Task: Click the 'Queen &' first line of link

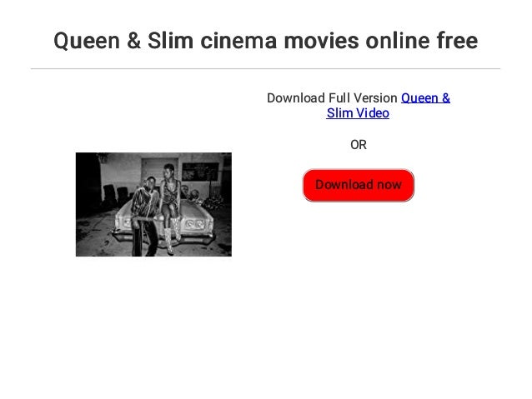Action: (x=425, y=98)
